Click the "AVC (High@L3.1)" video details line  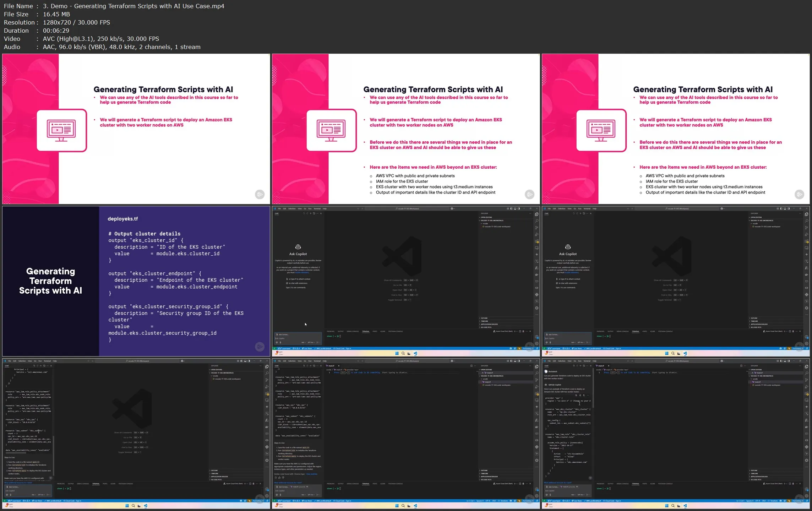(101, 39)
